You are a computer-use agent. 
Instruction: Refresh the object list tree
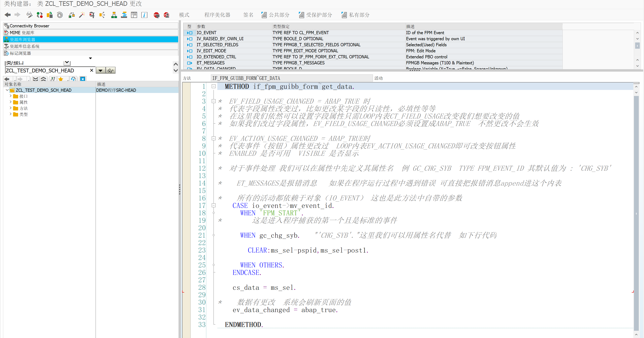[73, 79]
